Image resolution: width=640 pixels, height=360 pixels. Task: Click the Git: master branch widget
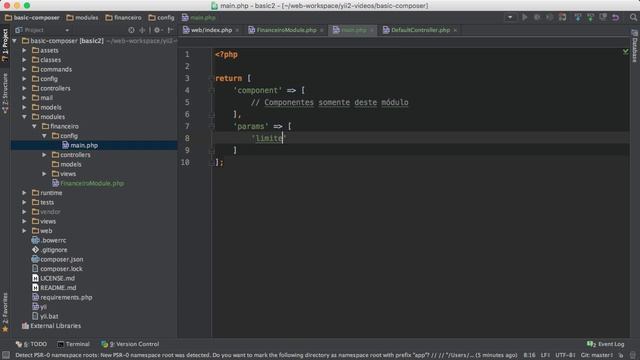[x=597, y=355]
